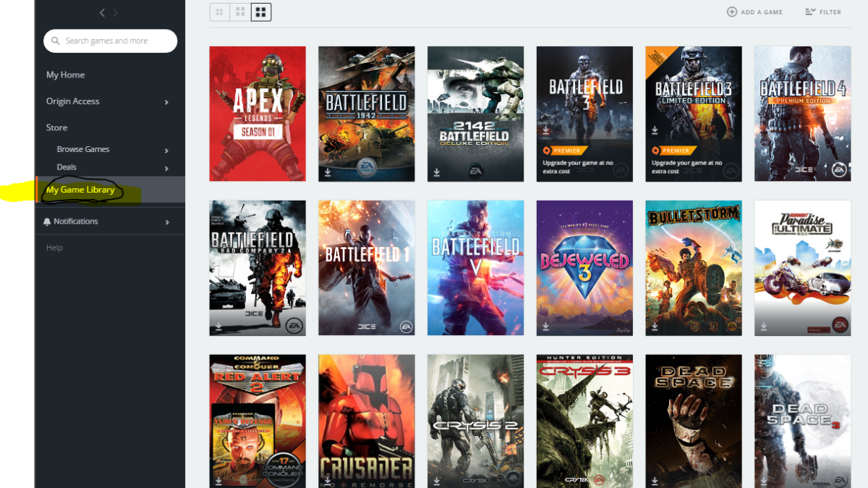Go back with the left navigation arrow

102,12
